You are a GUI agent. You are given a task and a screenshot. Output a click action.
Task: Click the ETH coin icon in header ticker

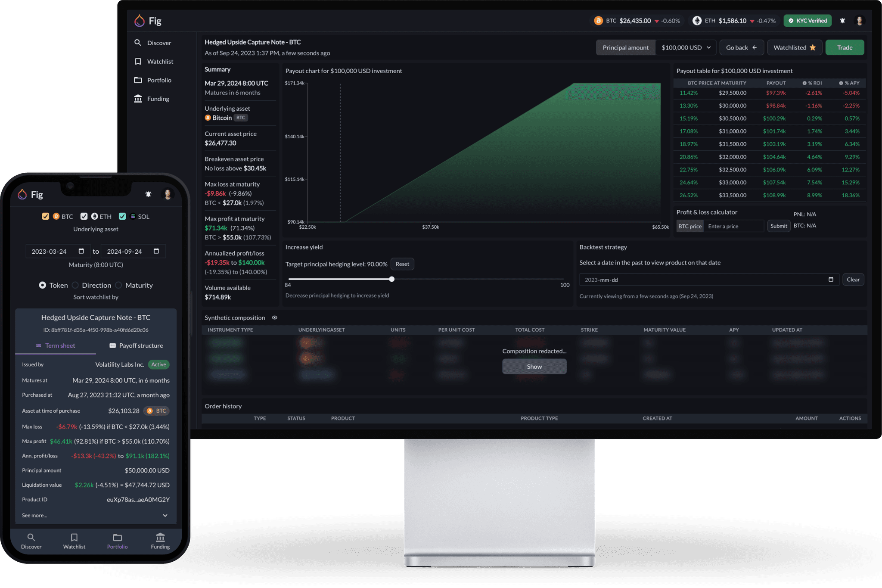click(697, 21)
